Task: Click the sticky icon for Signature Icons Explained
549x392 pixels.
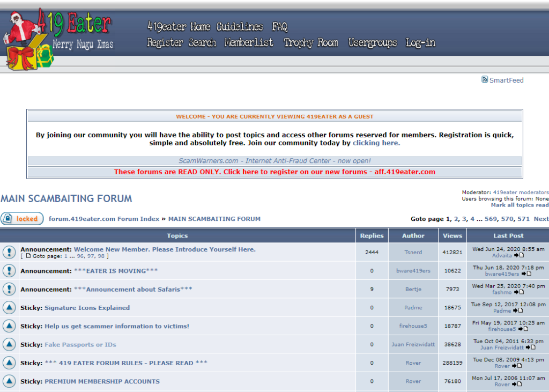Action: (9, 308)
